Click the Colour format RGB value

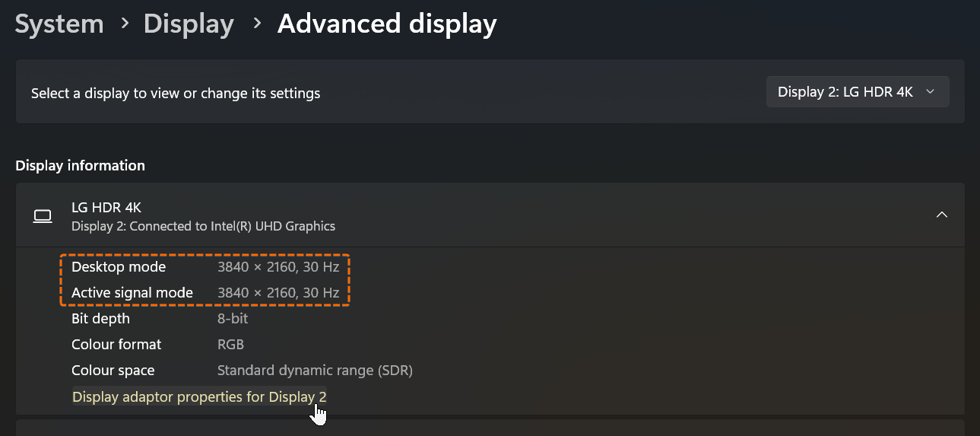tap(230, 345)
